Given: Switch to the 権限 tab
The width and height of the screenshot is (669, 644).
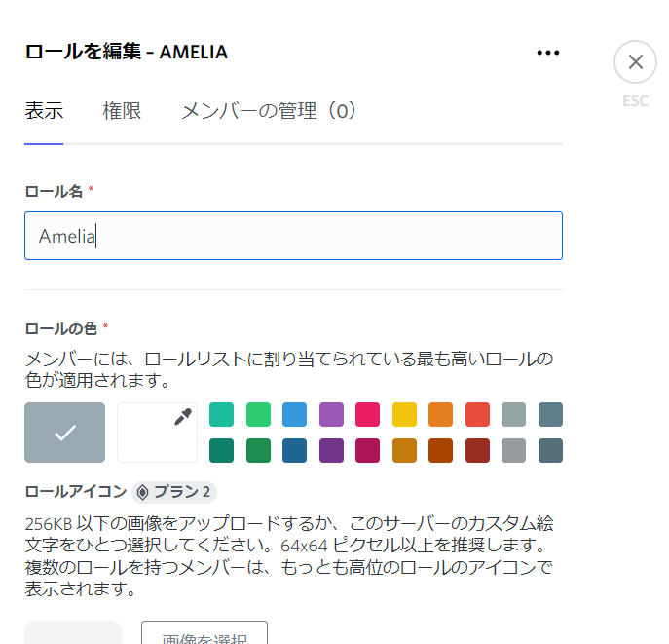Looking at the screenshot, I should pyautogui.click(x=122, y=111).
